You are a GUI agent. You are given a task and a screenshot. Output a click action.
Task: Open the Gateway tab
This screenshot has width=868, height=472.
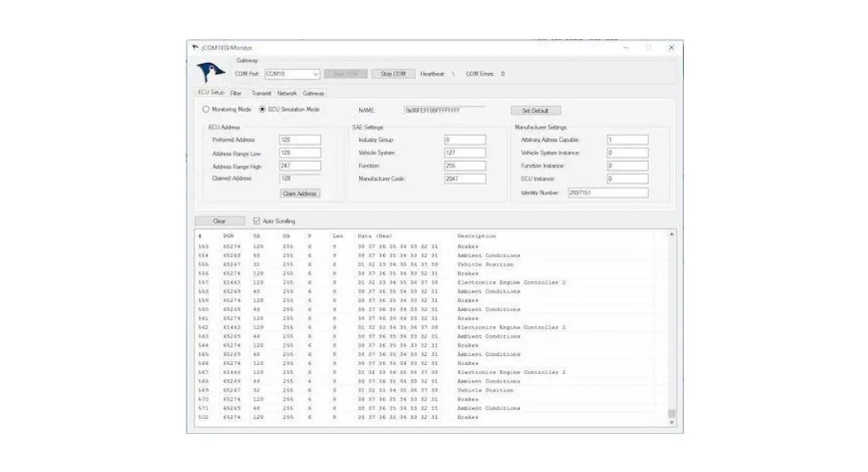click(x=313, y=94)
